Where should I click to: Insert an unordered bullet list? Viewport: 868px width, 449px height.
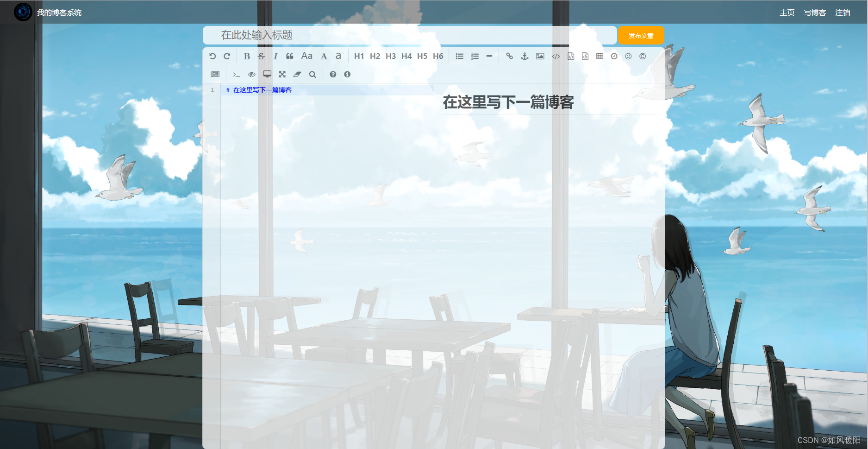tap(460, 56)
